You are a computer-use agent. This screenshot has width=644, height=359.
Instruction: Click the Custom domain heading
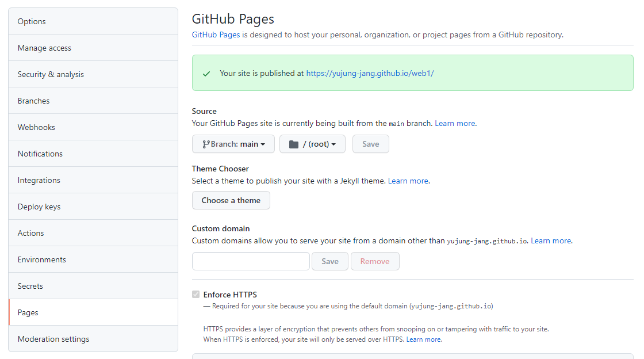pos(221,229)
